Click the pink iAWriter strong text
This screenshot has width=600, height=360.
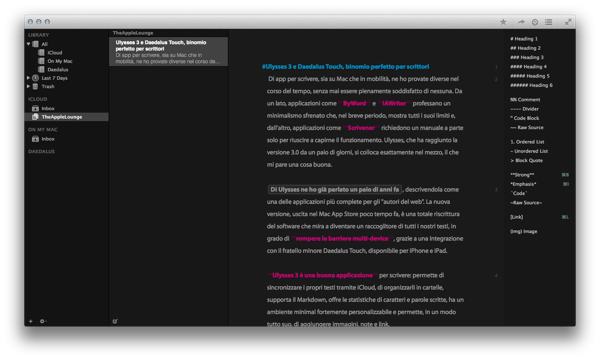394,103
